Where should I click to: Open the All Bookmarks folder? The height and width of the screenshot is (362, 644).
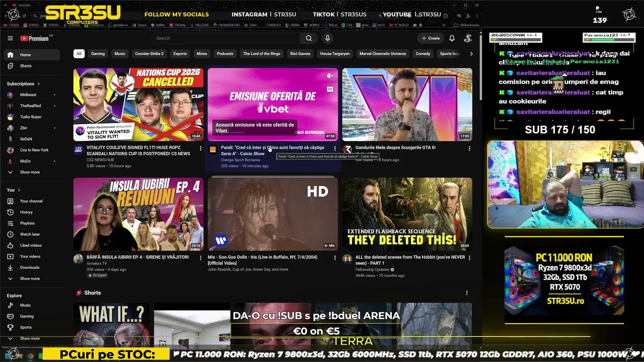pyautogui.click(x=467, y=25)
